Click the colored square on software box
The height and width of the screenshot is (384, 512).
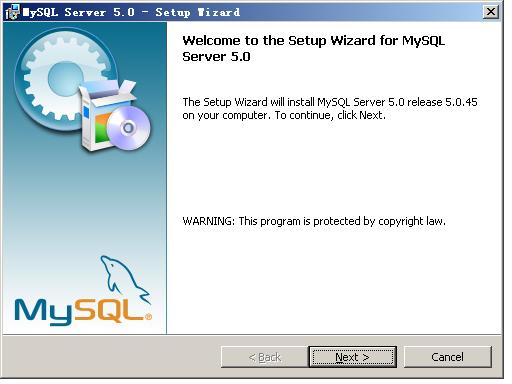[102, 128]
